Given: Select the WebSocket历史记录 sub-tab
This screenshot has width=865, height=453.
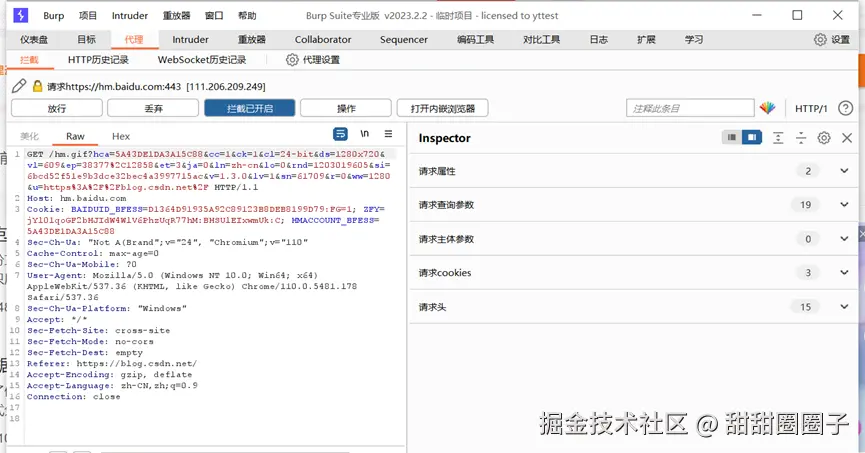Looking at the screenshot, I should click(202, 60).
